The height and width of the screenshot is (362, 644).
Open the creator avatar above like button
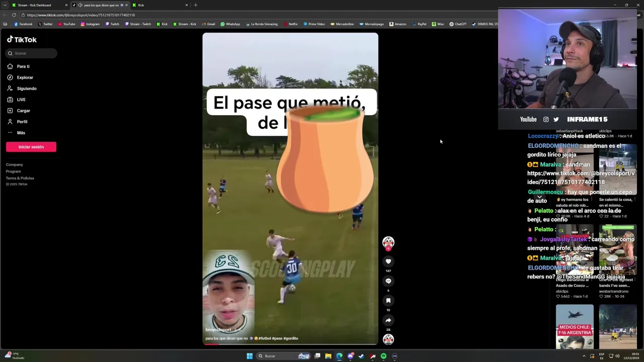click(x=388, y=243)
